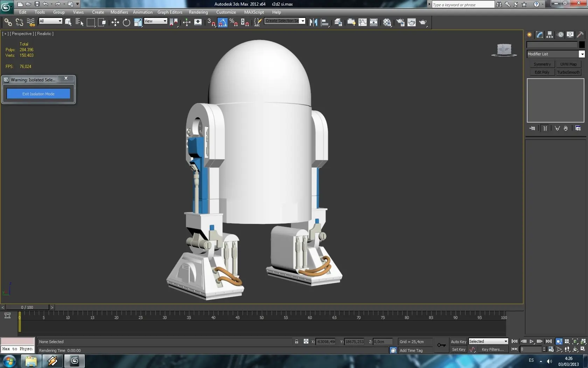Image resolution: width=588 pixels, height=368 pixels.
Task: Open the selection filter All dropdown
Action: pyautogui.click(x=50, y=21)
